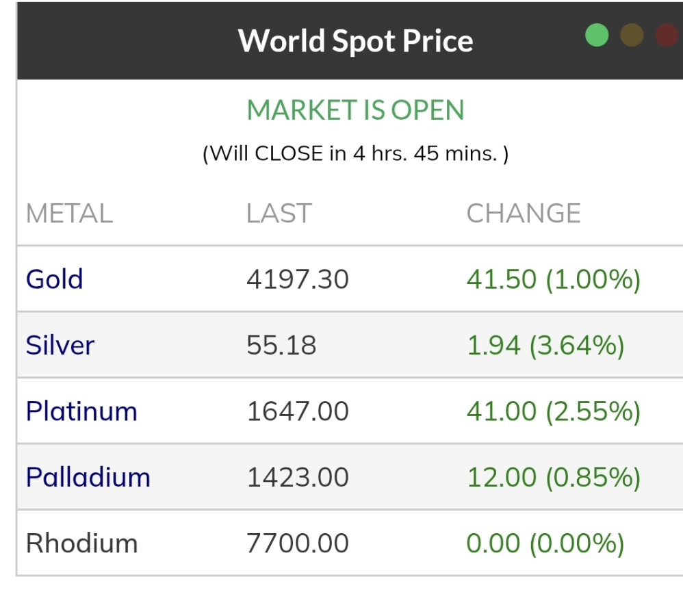Click the green status dot in header
Screen dimensions: 683x616
597,36
